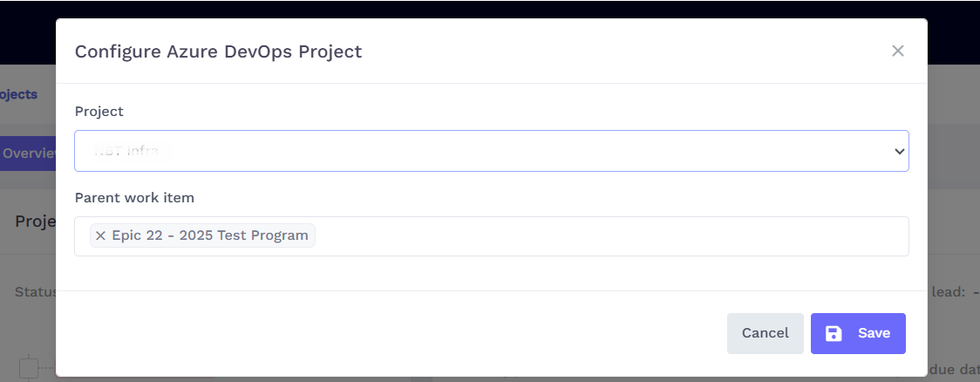Screen dimensions: 980x382
Task: Click the Parent work item label
Action: [x=134, y=198]
